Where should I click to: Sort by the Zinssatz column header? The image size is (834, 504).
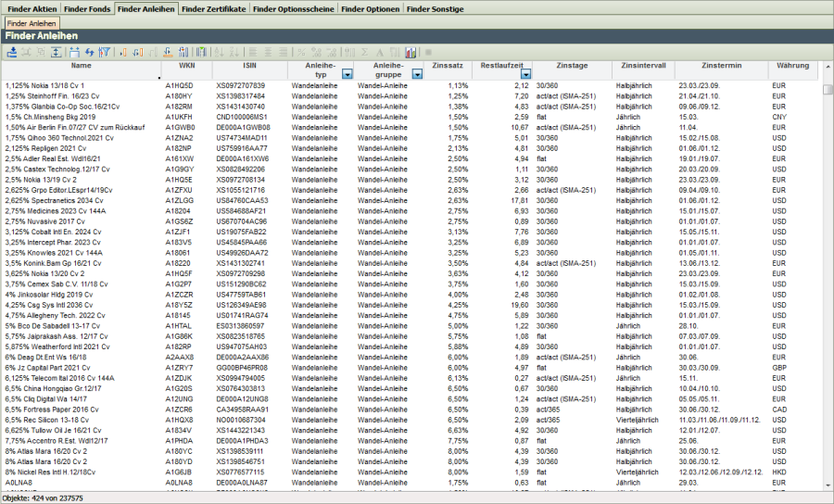[448, 66]
